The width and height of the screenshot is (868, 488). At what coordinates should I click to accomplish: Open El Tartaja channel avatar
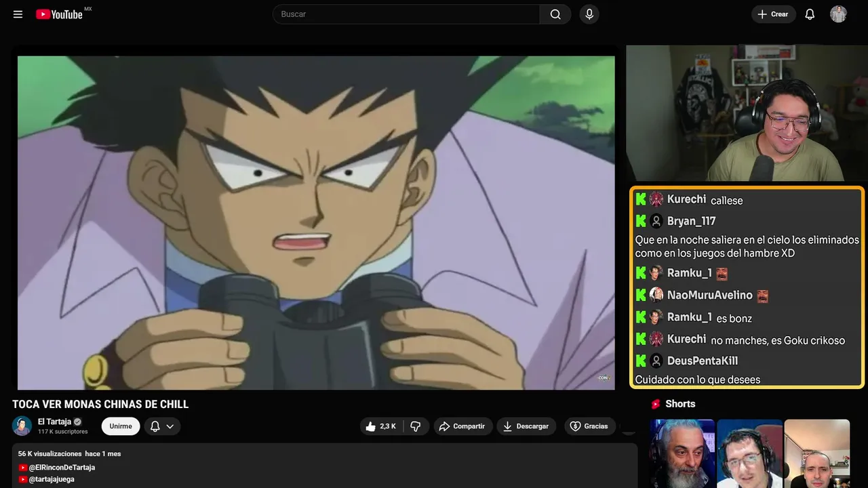[22, 426]
